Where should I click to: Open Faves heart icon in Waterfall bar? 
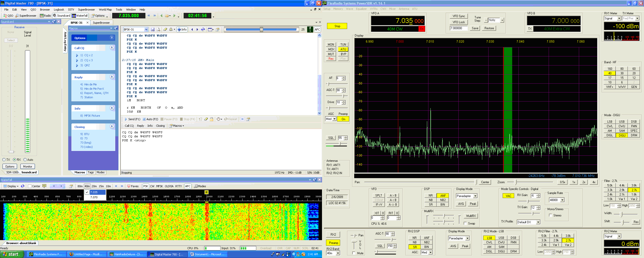point(129,186)
